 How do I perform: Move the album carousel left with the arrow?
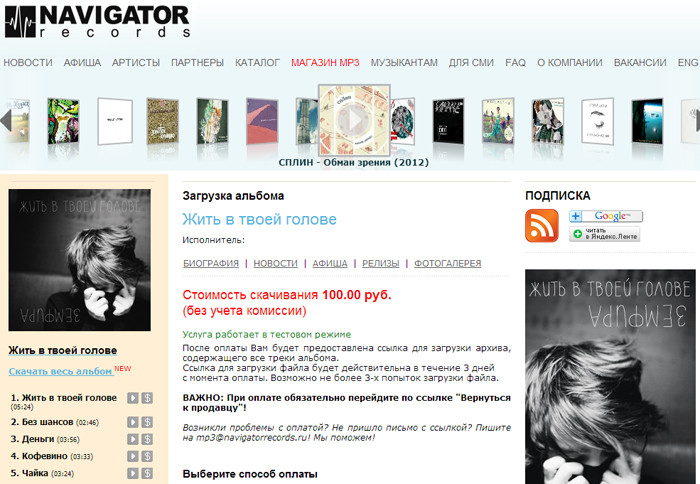click(x=6, y=120)
